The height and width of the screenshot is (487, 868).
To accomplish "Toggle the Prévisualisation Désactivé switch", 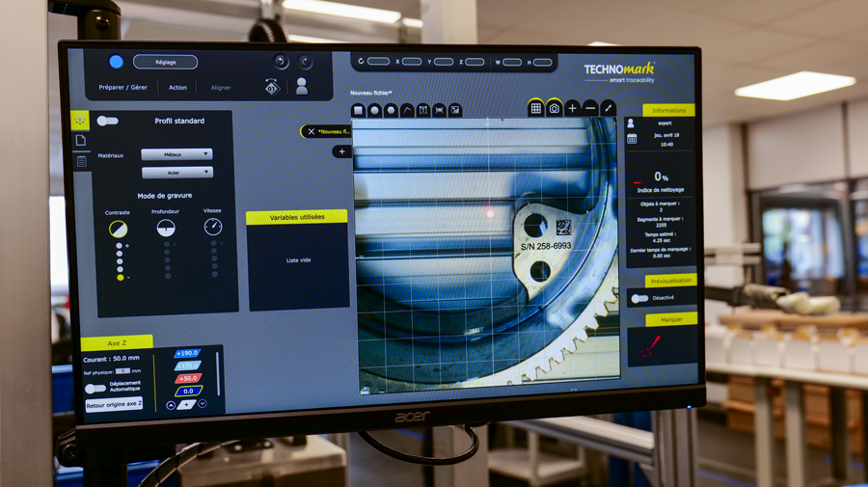I will (638, 298).
